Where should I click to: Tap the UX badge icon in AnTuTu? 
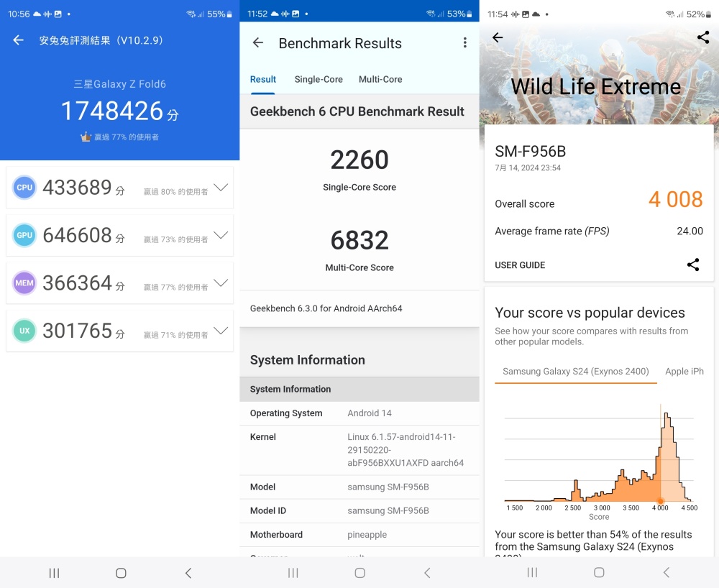[x=24, y=331]
